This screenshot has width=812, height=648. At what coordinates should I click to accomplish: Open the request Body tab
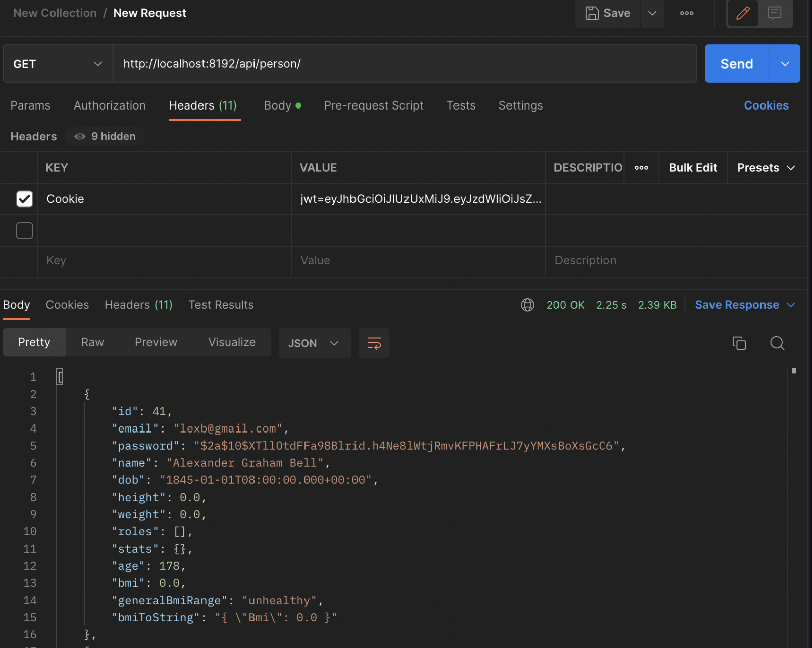click(282, 105)
